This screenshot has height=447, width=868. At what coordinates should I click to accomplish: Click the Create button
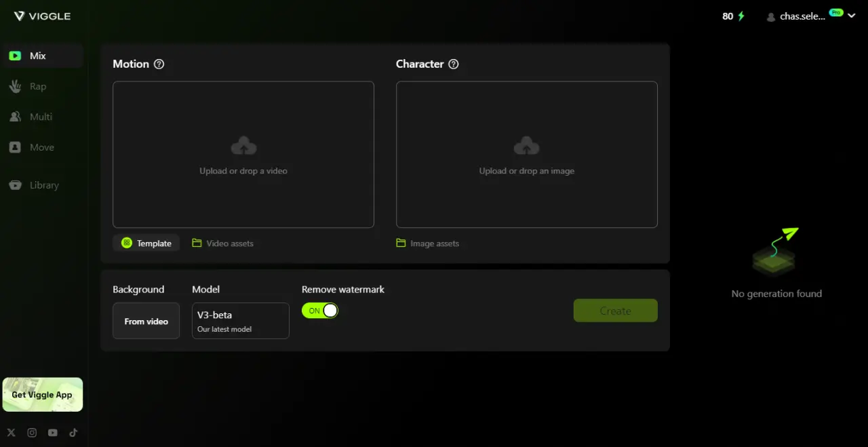(x=616, y=311)
